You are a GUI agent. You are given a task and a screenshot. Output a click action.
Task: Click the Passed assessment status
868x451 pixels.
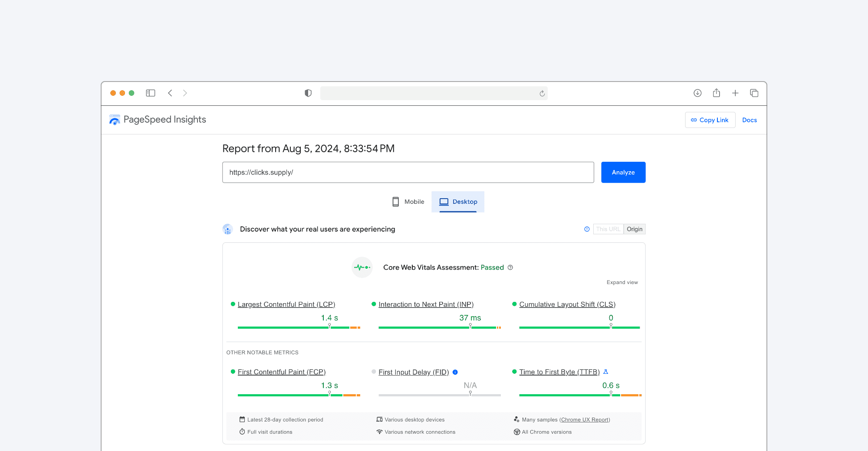tap(492, 268)
